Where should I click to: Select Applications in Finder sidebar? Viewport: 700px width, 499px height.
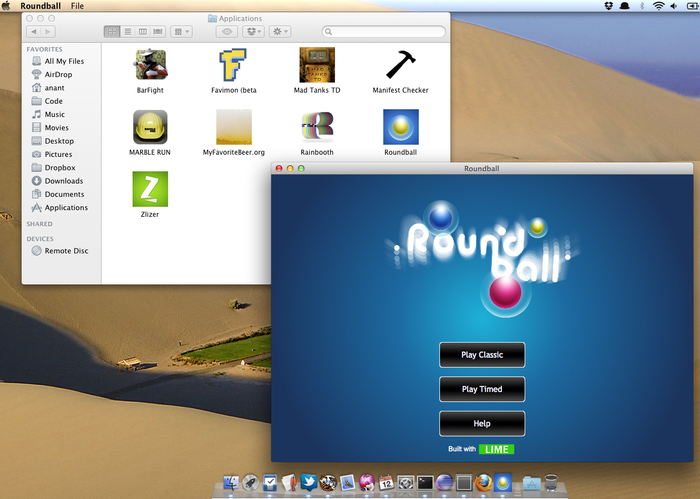pos(60,208)
